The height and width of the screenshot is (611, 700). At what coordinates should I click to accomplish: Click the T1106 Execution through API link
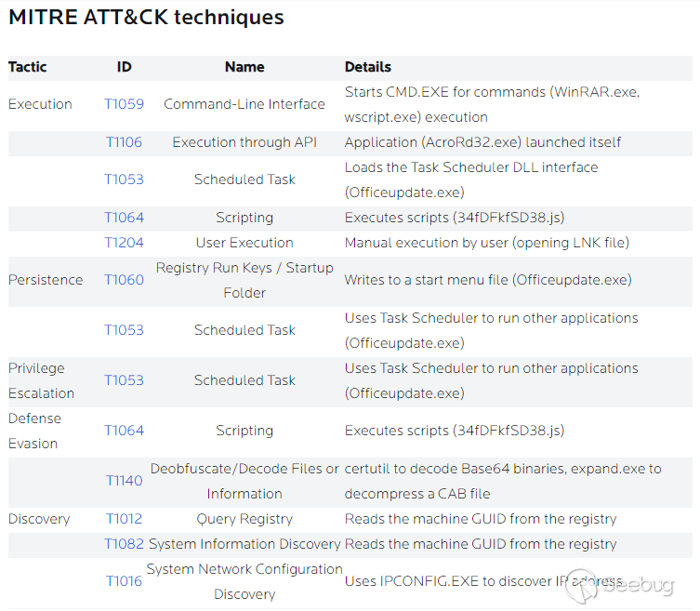(x=124, y=142)
